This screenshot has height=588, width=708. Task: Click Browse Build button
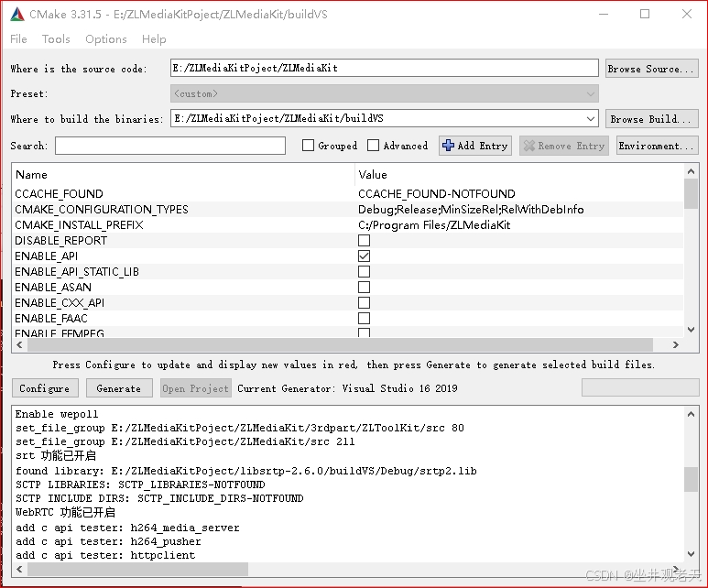651,119
